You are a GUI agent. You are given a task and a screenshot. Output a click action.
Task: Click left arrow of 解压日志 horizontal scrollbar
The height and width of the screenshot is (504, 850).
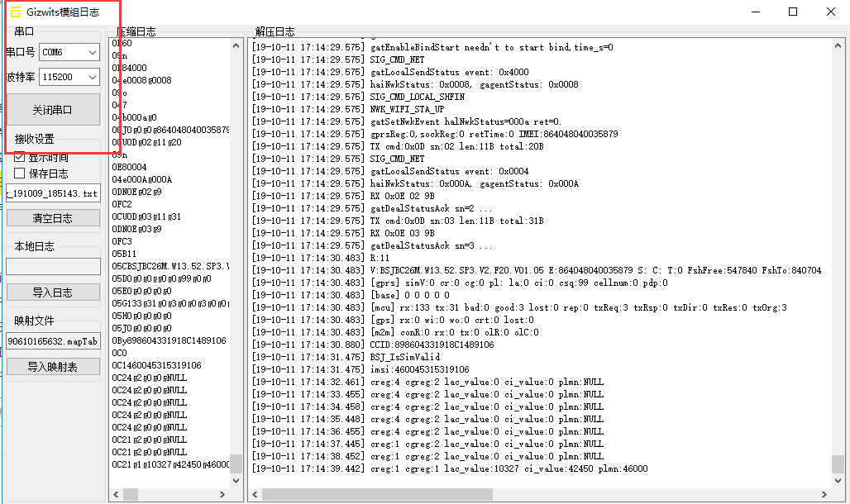click(256, 495)
